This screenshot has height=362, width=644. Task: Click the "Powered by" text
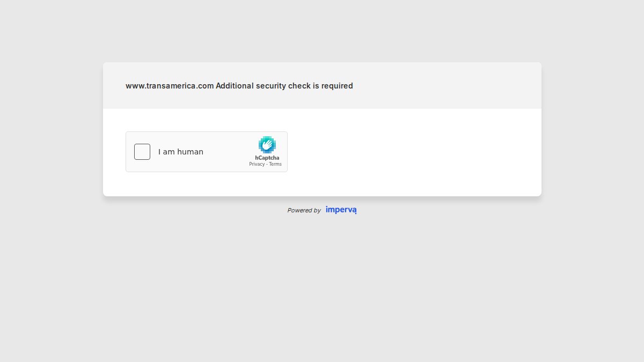tap(304, 210)
